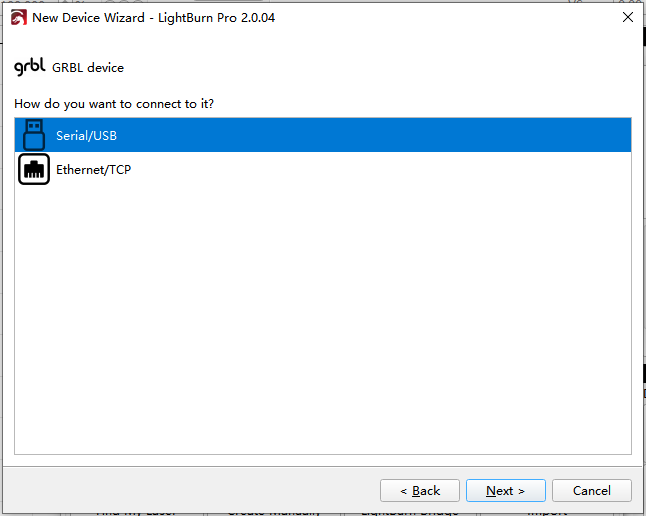Select the Serial/USB connection option
The image size is (646, 516).
point(323,135)
